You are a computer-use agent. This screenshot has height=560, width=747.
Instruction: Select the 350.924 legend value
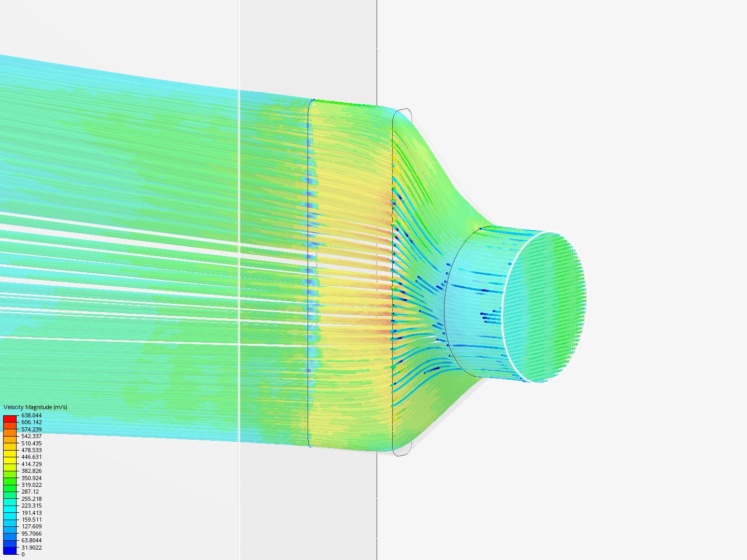(31, 478)
